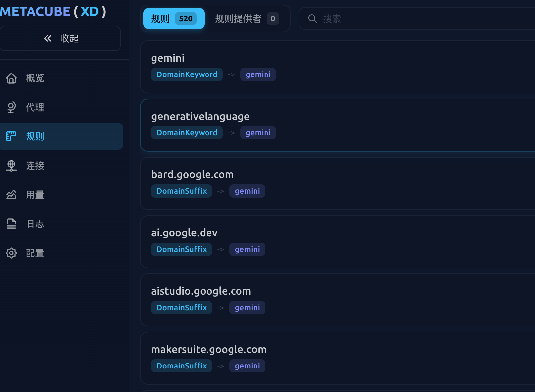Image resolution: width=535 pixels, height=392 pixels.
Task: Click gemini tag under aistudio.google.com
Action: point(247,308)
